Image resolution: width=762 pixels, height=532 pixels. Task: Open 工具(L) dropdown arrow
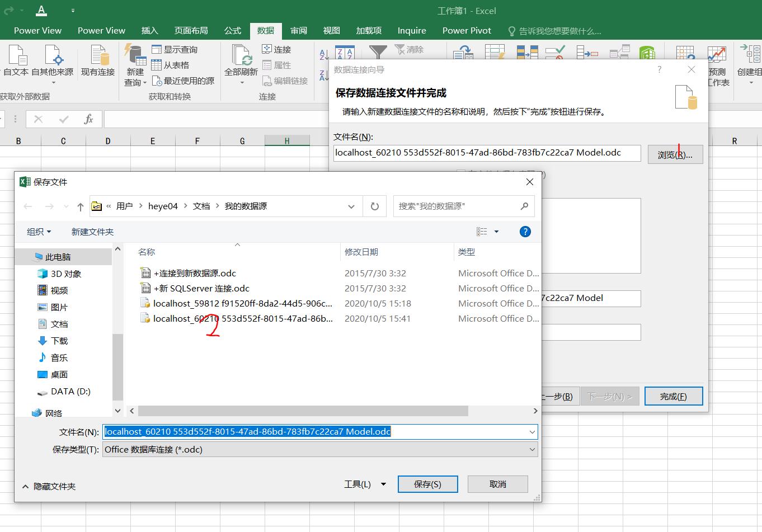point(383,484)
